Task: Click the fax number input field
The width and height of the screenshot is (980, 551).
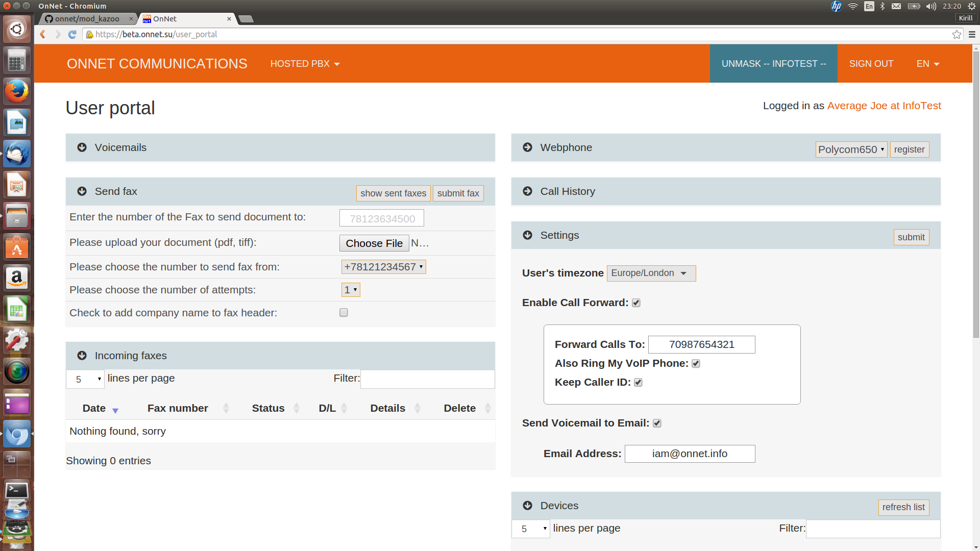Action: pos(382,218)
